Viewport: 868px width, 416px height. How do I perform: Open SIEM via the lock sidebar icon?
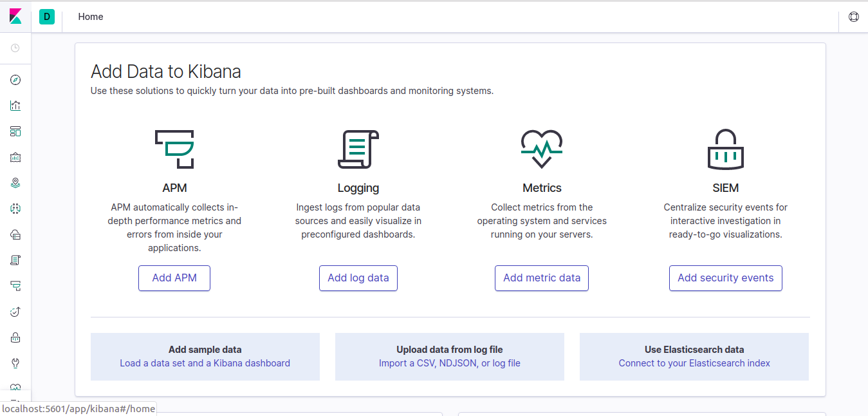point(15,337)
